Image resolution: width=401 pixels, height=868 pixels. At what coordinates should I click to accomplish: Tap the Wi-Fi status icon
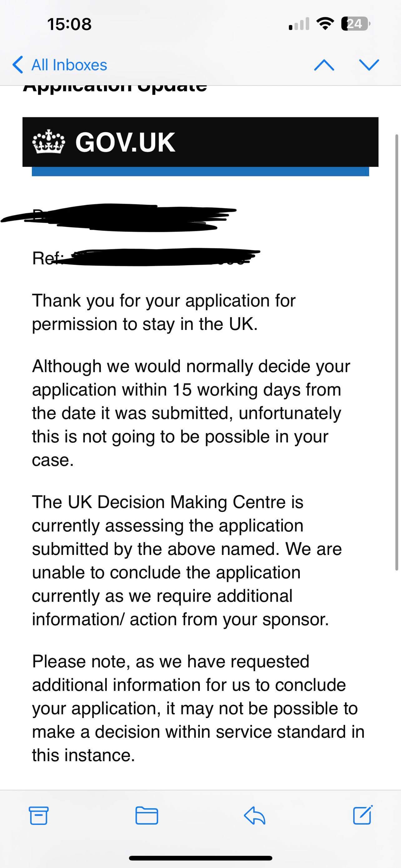[x=325, y=24]
